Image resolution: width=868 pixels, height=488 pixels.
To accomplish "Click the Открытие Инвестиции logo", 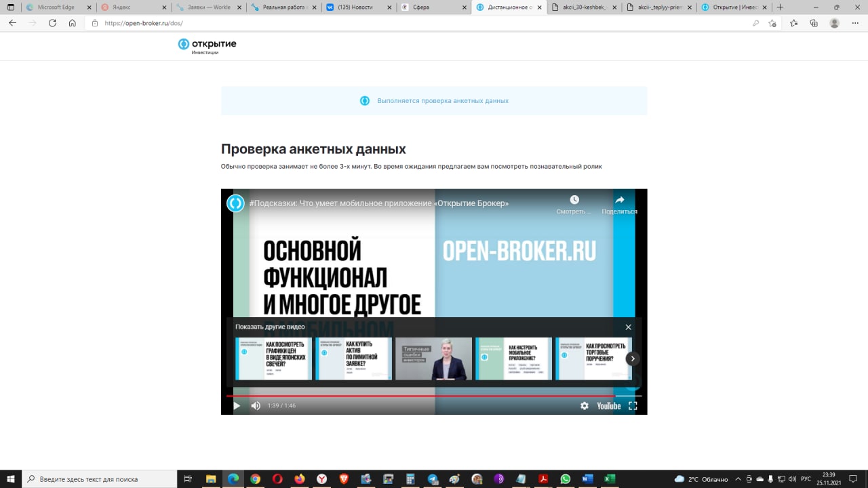I will (207, 46).
